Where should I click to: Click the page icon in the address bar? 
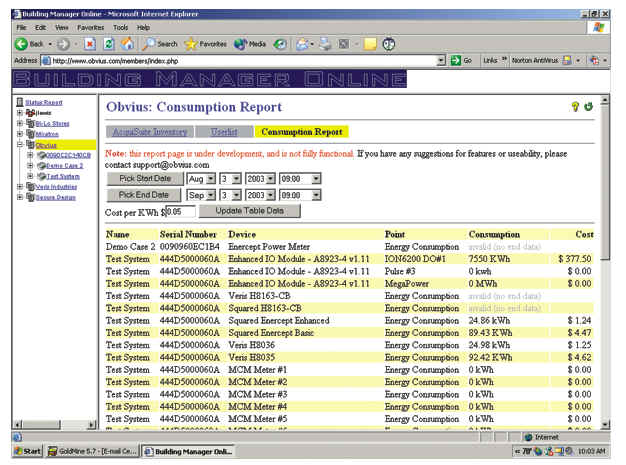pyautogui.click(x=46, y=61)
